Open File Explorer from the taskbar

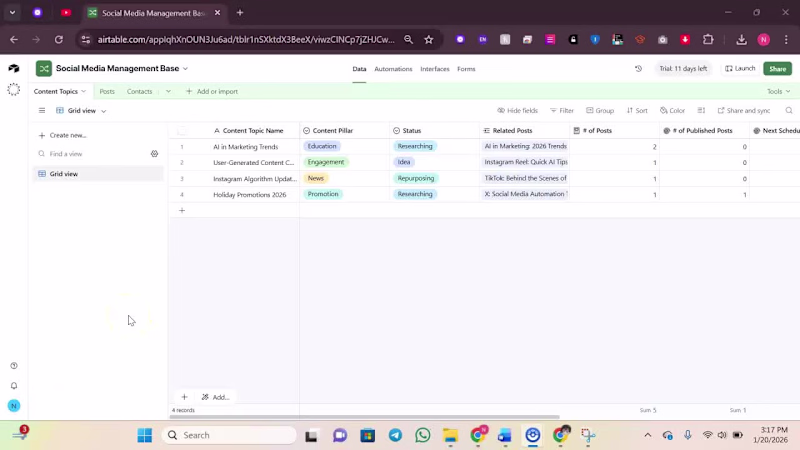(450, 435)
